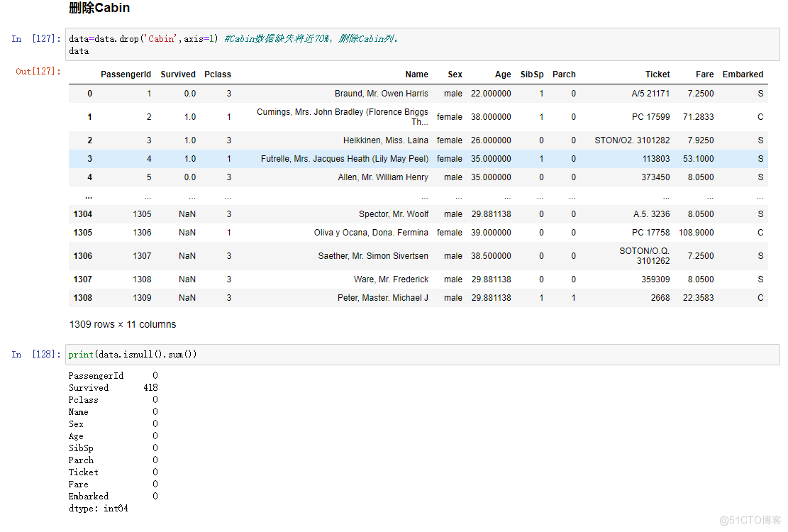Select name cell 'Peter, Master. Michael J'
Screen dimensions: 788x532
(383, 298)
